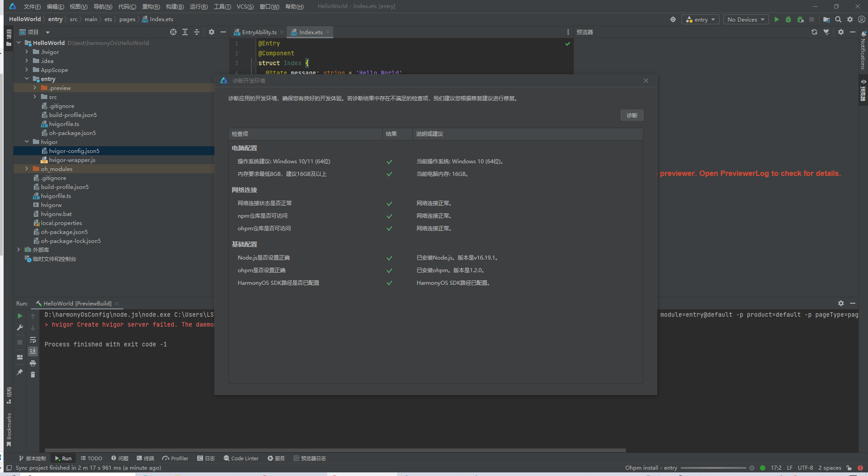The width and height of the screenshot is (868, 476).
Task: Click the 诊断 button in dialog
Action: [x=632, y=115]
